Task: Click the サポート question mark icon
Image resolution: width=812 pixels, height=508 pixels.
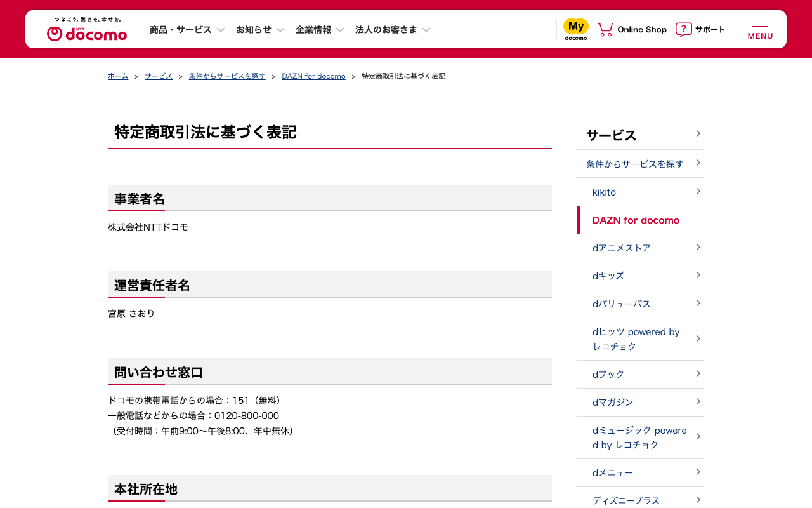Action: point(683,30)
